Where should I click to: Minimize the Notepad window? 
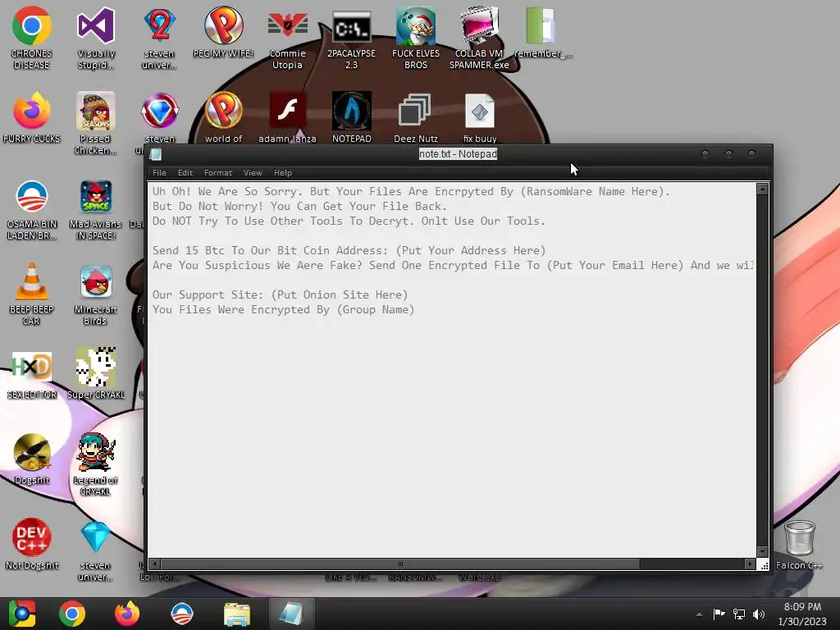click(705, 154)
